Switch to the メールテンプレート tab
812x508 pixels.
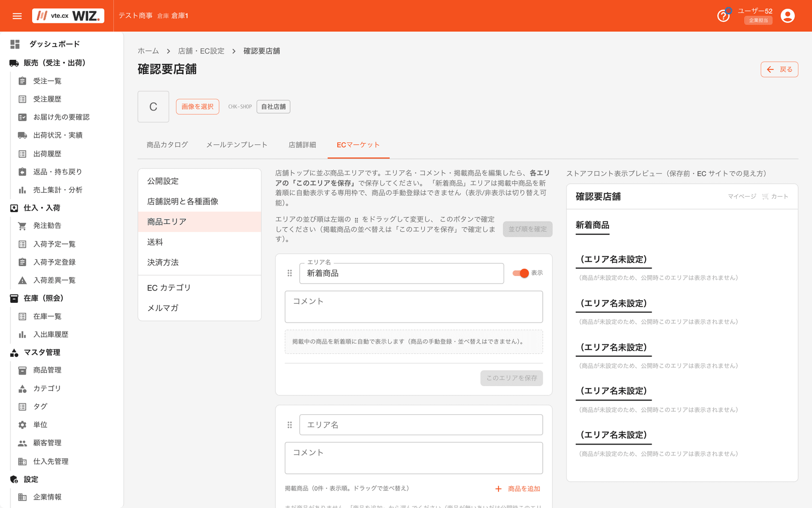[x=237, y=145]
